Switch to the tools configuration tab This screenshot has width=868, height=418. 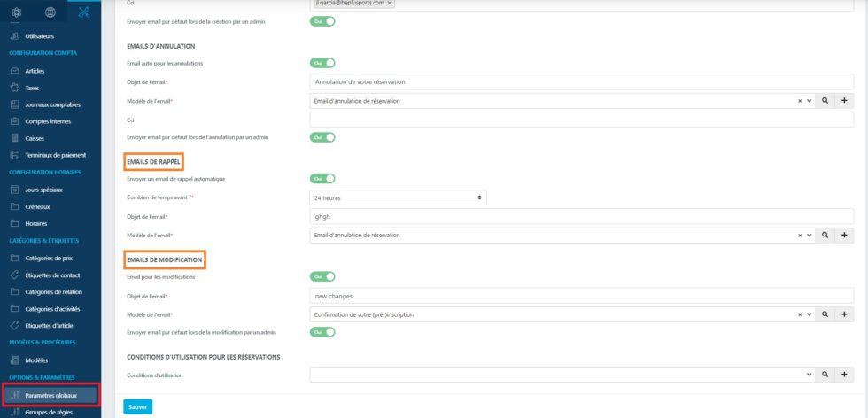pyautogui.click(x=84, y=12)
